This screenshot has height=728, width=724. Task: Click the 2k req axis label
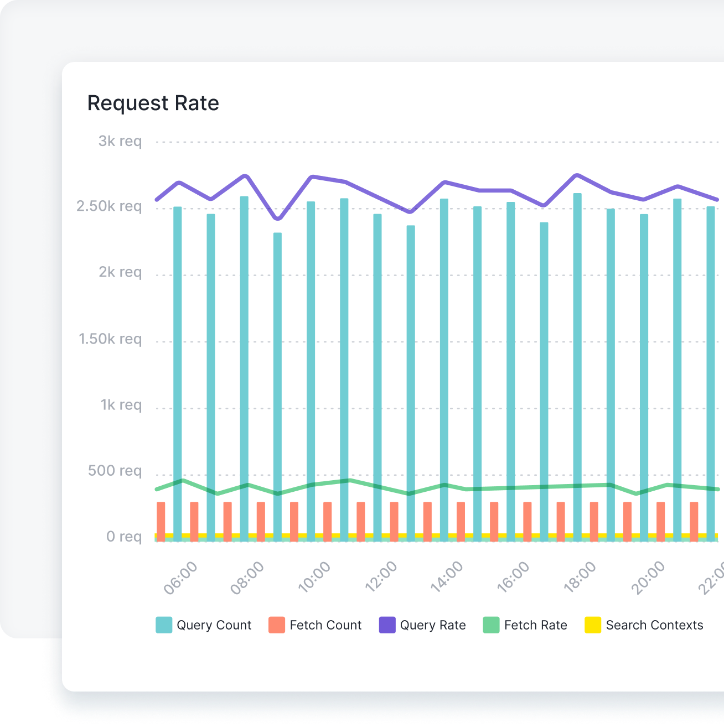pos(120,273)
